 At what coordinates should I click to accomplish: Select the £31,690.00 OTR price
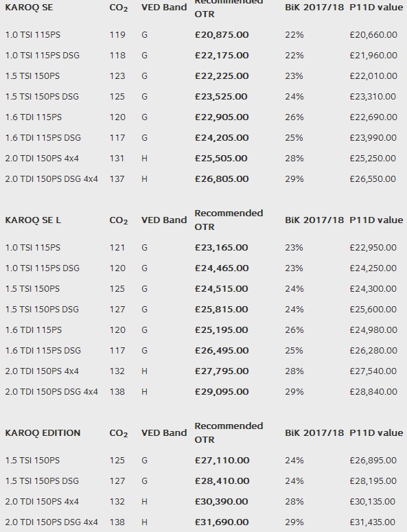(x=222, y=522)
